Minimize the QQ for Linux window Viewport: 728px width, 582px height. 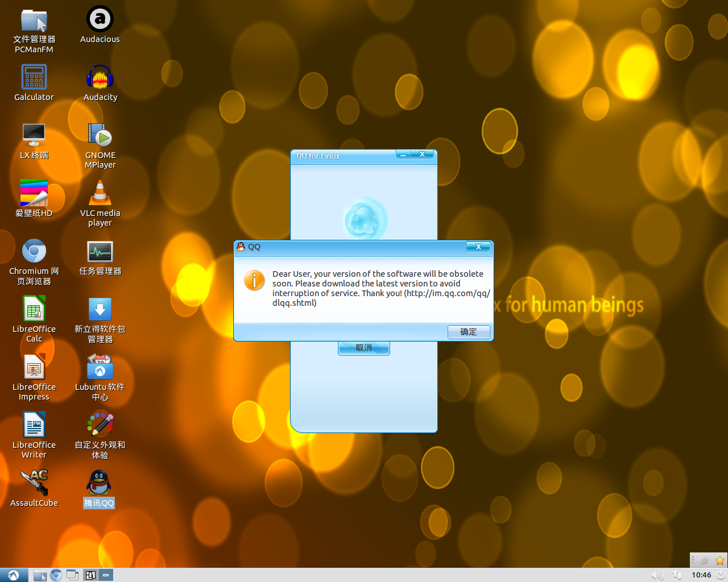403,154
